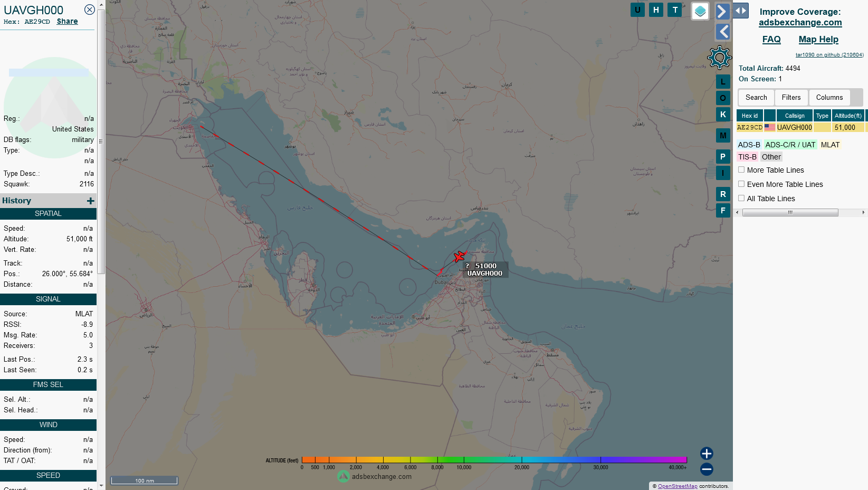Click the R map button
Viewport: 868px width, 490px height.
pyautogui.click(x=723, y=194)
